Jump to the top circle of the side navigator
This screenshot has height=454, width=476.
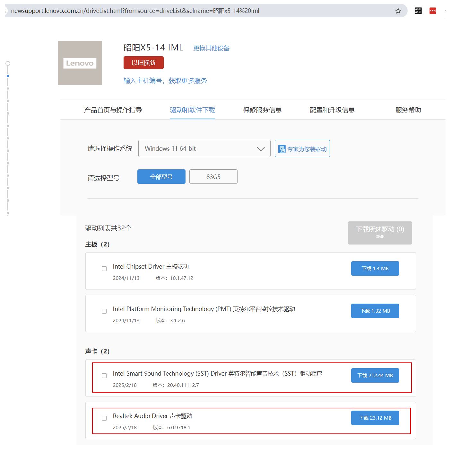pyautogui.click(x=8, y=64)
